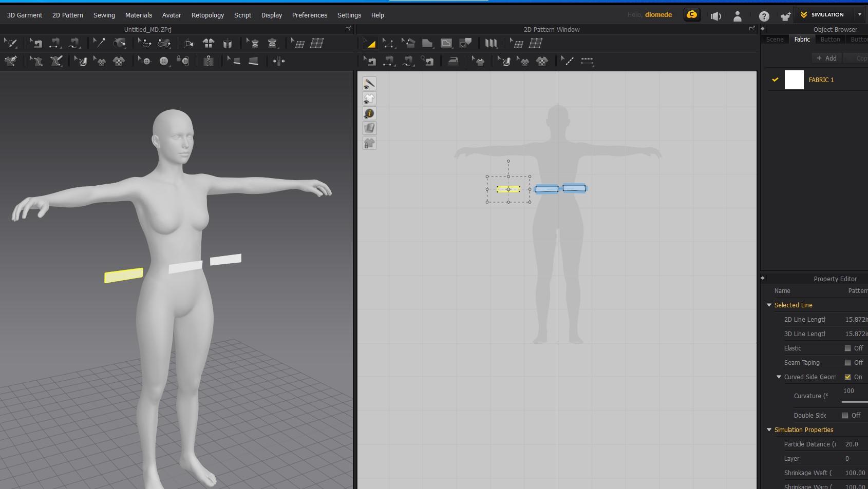Screen dimensions: 868x489
Task: Open the announcements megaphone icon
Action: coord(715,16)
